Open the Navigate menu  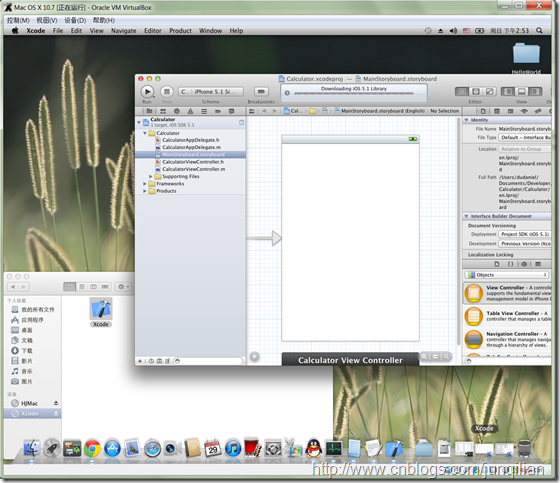point(124,31)
